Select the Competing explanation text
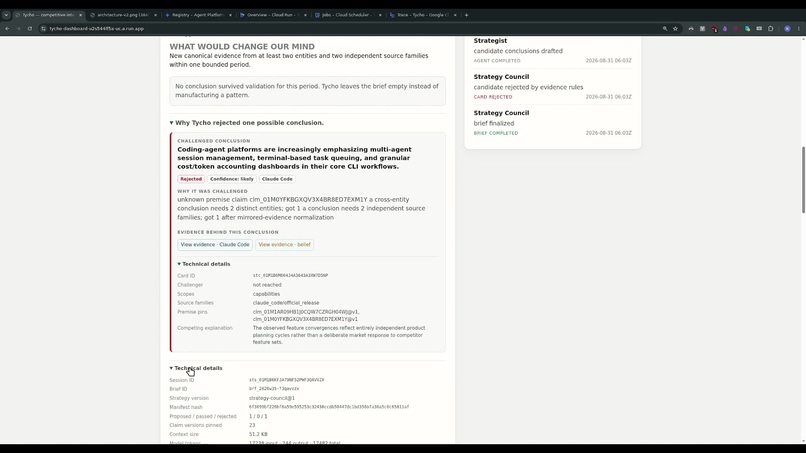The height and width of the screenshot is (453, 806). click(x=339, y=335)
